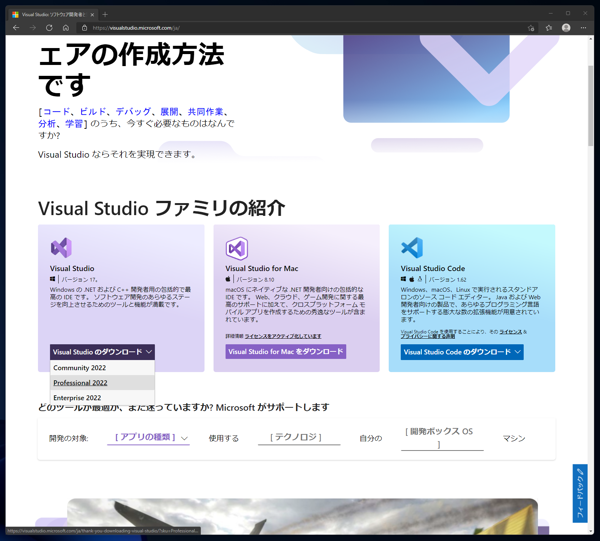Expand Visual Studio Code のダウンロード dropdown

462,352
